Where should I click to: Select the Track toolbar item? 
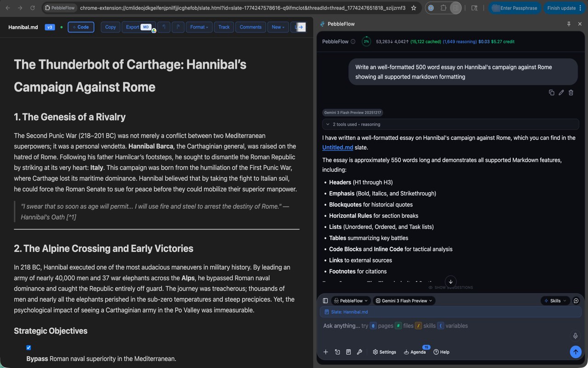click(x=224, y=27)
